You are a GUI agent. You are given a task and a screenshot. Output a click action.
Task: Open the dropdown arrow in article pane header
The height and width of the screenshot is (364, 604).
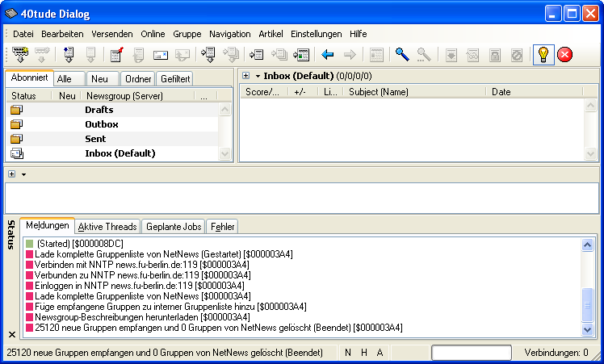tap(23, 174)
